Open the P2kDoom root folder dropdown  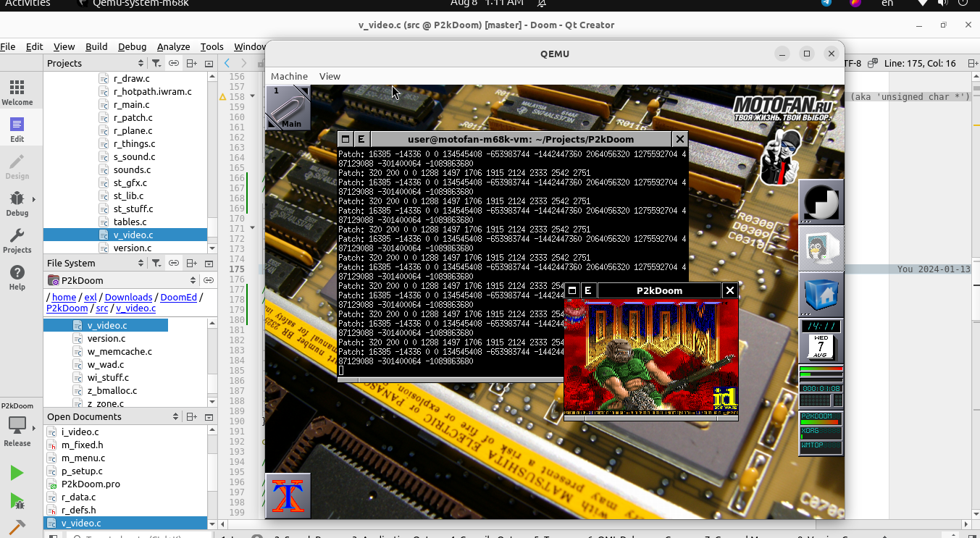coord(122,280)
